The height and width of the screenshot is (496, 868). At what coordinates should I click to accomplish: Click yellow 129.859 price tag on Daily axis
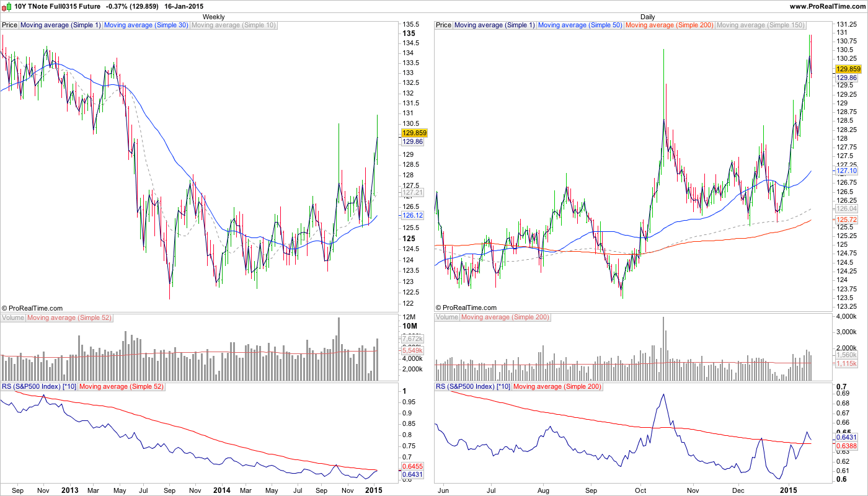849,69
